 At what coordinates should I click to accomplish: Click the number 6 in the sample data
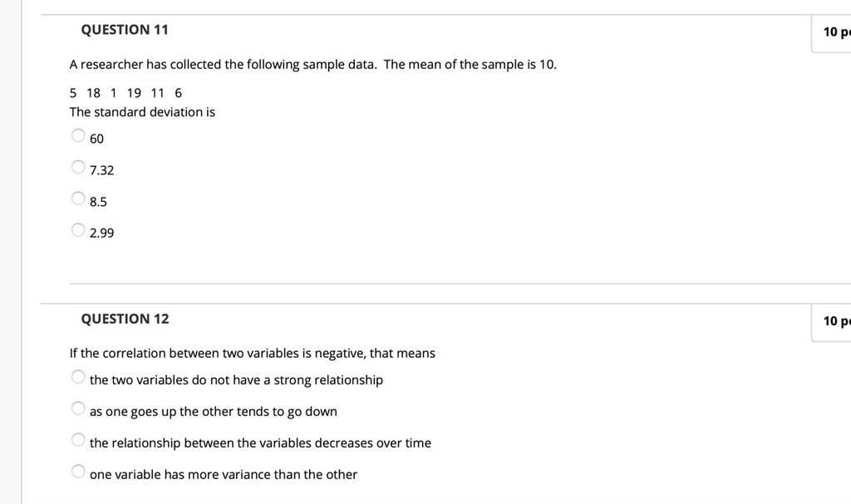point(178,93)
